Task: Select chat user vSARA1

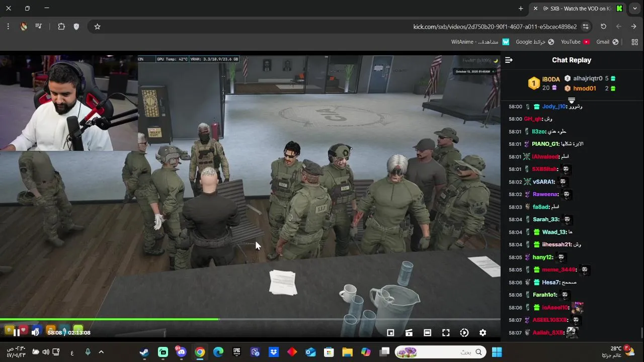Action: (x=544, y=182)
